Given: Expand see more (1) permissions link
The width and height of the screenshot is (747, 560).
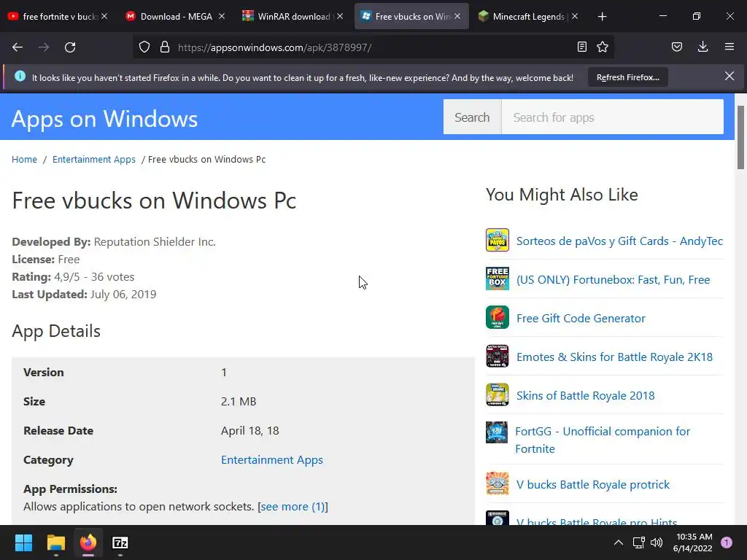Looking at the screenshot, I should (x=293, y=506).
